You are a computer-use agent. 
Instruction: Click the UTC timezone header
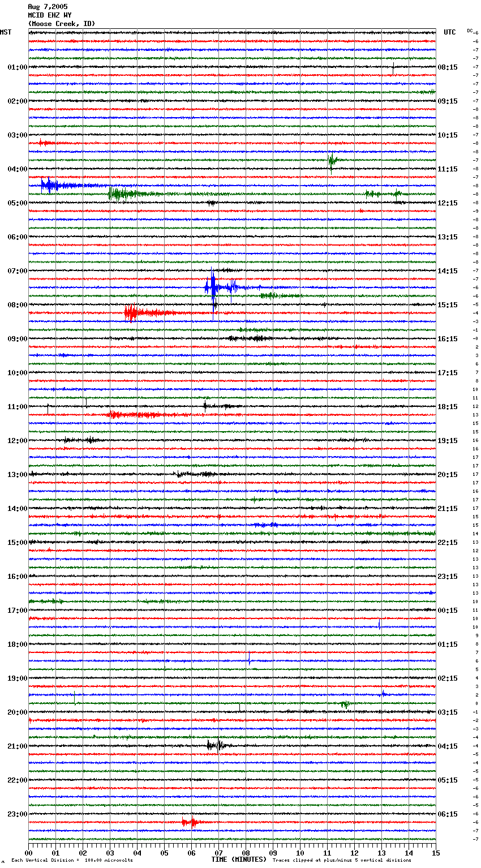coord(450,32)
